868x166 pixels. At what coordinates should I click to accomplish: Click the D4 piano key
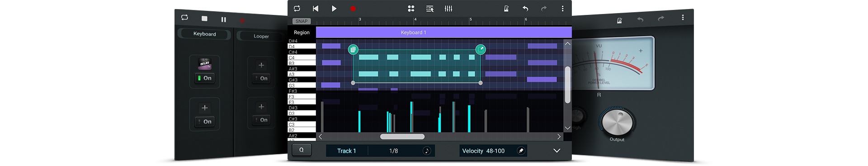[x=302, y=46]
